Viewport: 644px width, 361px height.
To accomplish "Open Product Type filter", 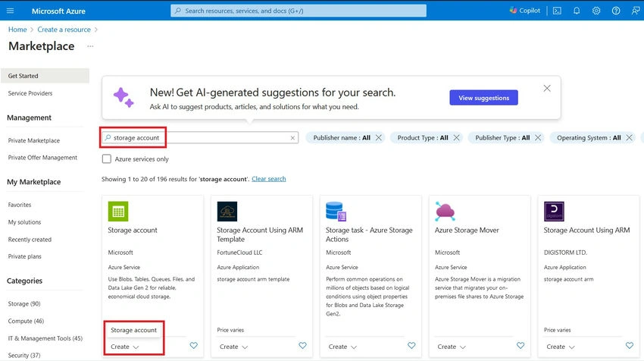I will tap(423, 138).
